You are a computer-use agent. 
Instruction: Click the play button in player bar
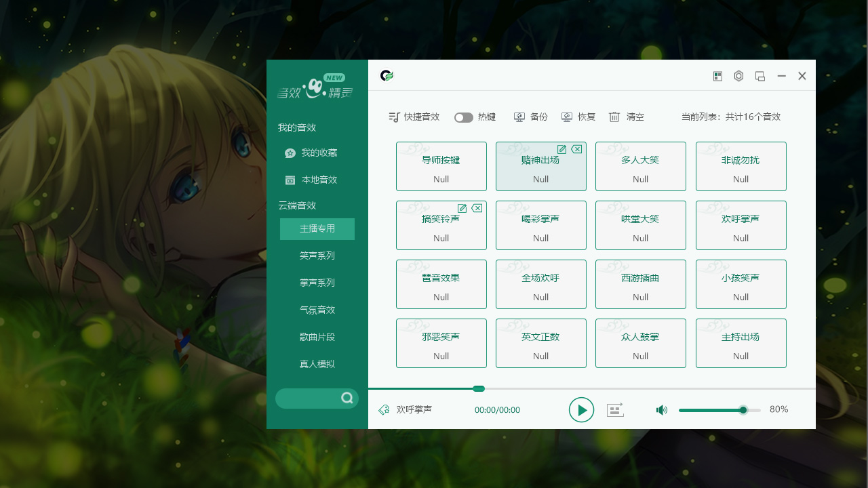tap(581, 410)
